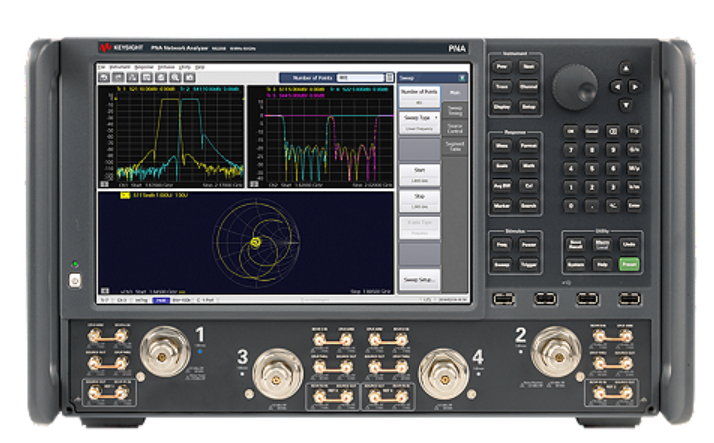Screen dimensions: 714x443
Task: Tap the Display hardkey
Action: (x=502, y=107)
